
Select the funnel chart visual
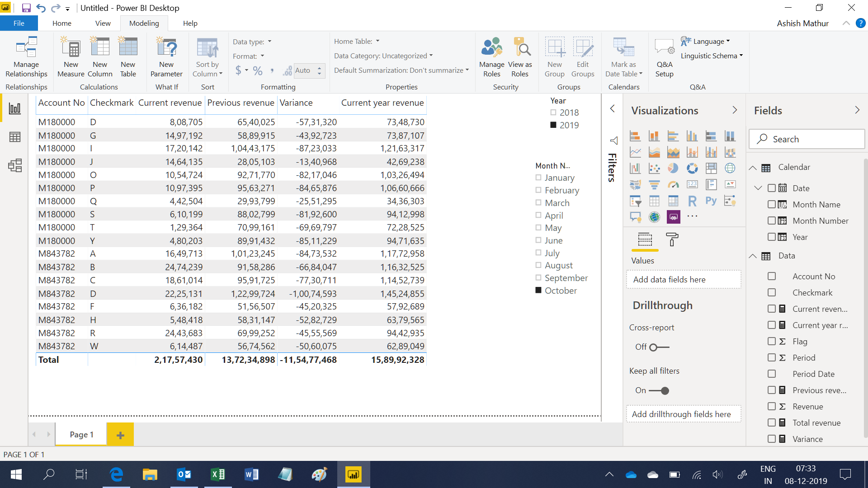coord(654,185)
